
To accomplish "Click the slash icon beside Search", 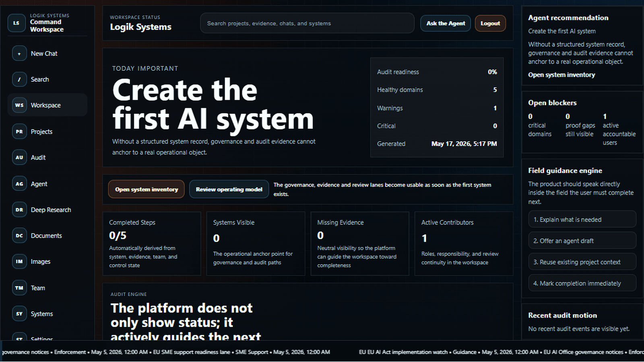I will click(x=19, y=79).
